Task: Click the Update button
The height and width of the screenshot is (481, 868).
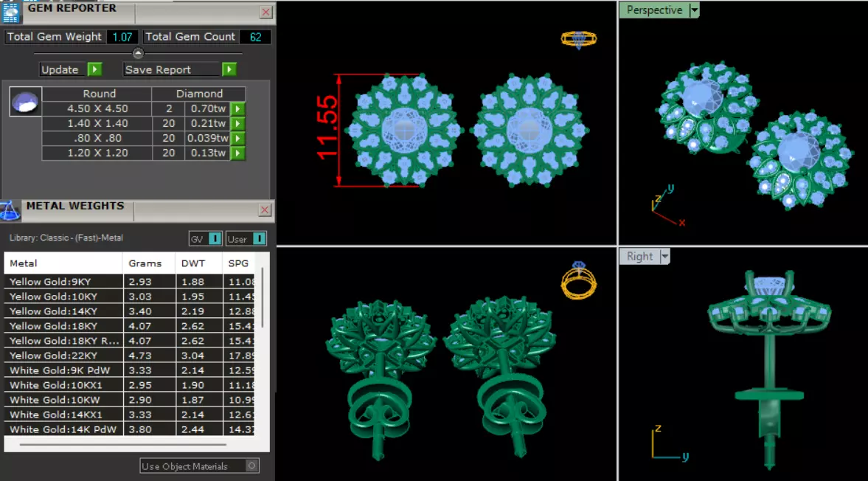Action: click(x=60, y=70)
